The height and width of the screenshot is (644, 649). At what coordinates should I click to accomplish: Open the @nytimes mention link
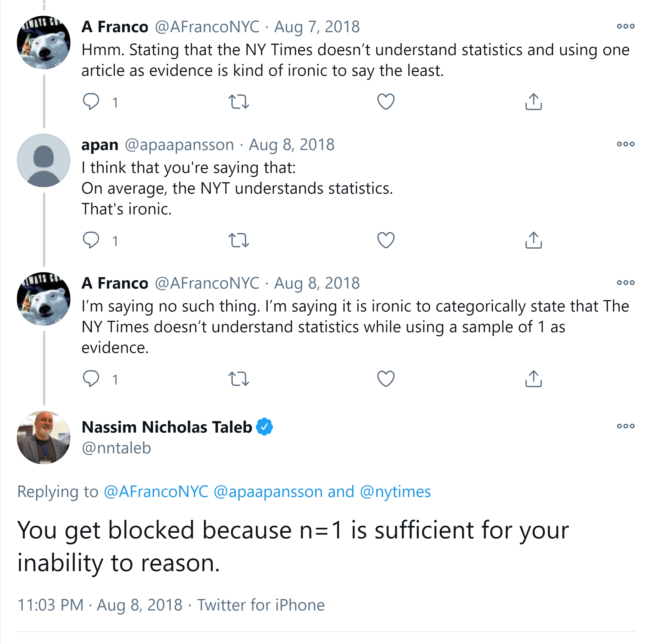tap(395, 492)
